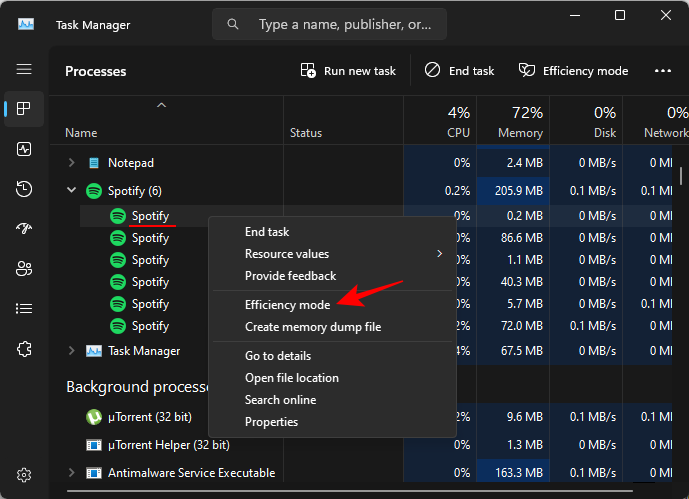Click the horizontal scrollbar at the bottom
Screen dimensions: 689x499
tap(349, 491)
